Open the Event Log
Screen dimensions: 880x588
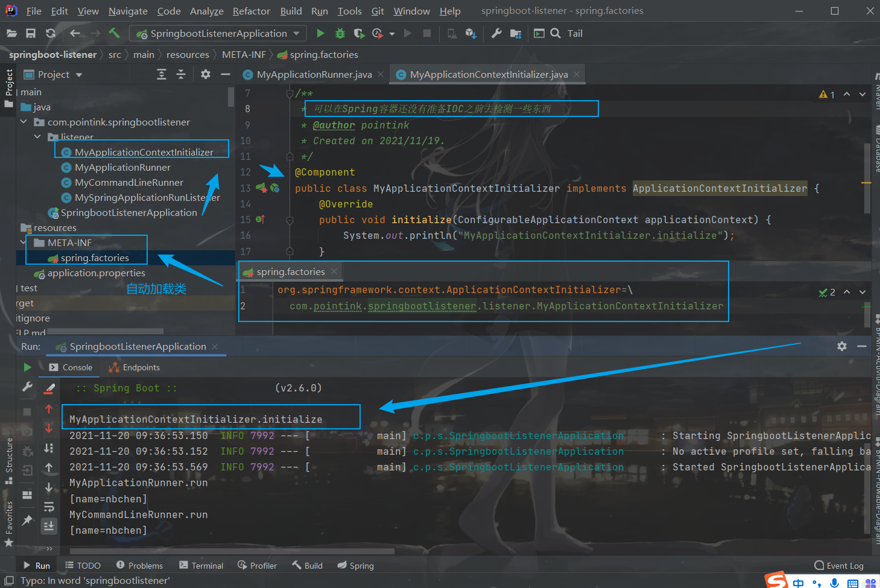(839, 566)
